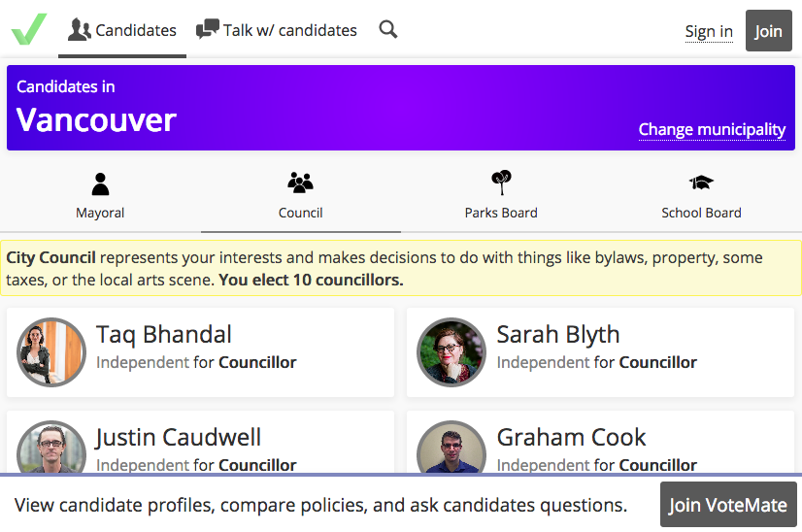Click the Council group icon
The image size is (802, 532).
301,183
